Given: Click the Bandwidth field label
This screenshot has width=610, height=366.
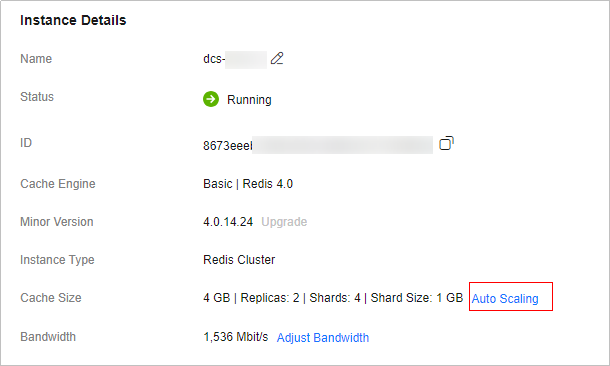Looking at the screenshot, I should click(x=48, y=336).
